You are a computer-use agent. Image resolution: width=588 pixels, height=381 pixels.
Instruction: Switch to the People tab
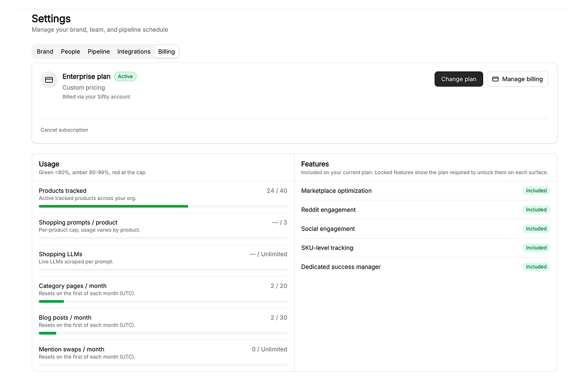(x=70, y=52)
